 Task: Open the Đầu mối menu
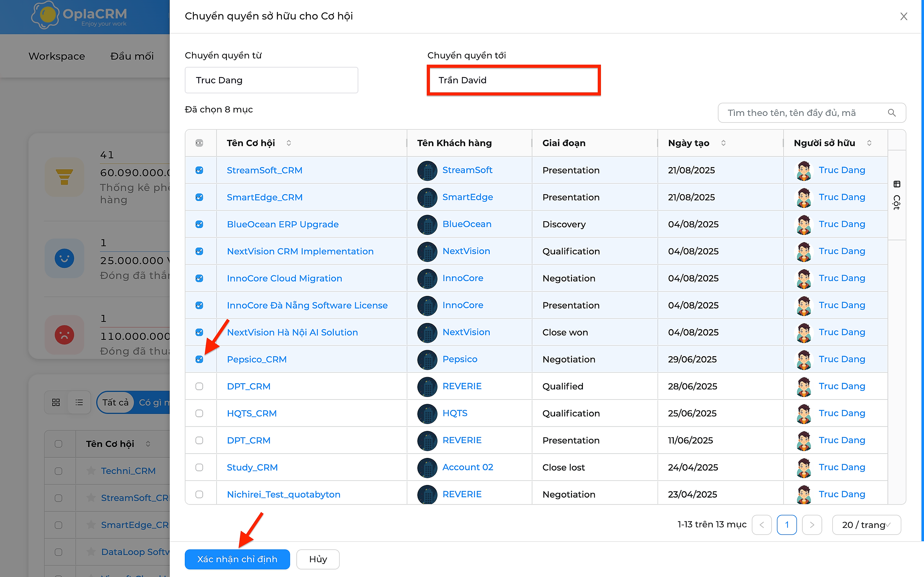coord(132,56)
